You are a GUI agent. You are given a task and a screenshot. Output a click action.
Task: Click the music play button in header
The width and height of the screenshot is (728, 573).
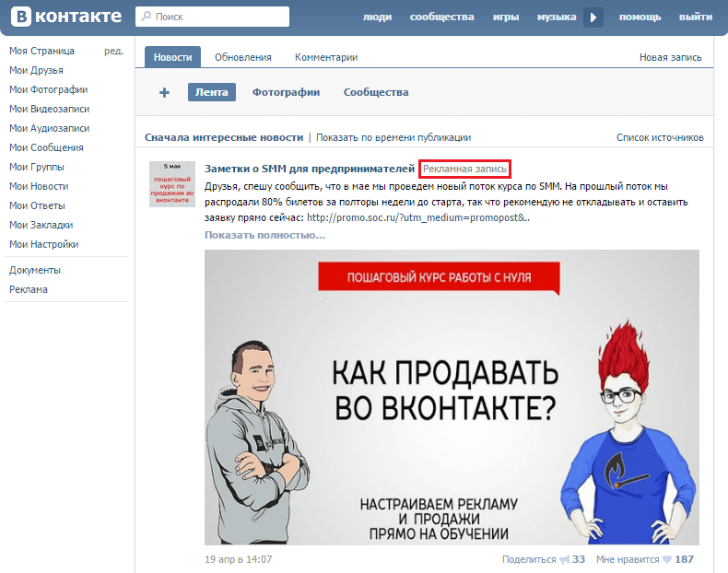click(x=593, y=18)
